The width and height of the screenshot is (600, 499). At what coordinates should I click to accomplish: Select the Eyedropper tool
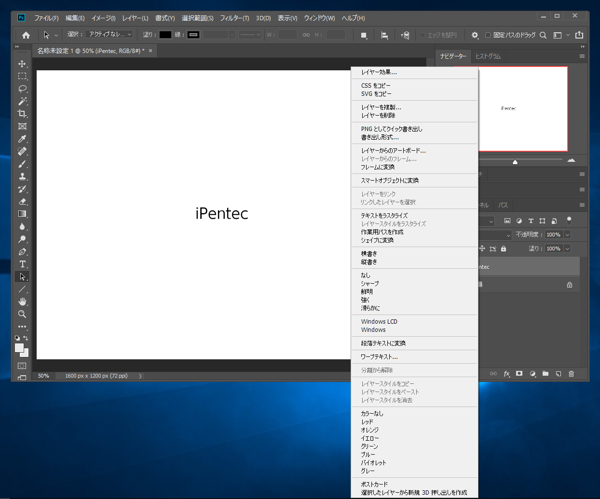(x=22, y=139)
